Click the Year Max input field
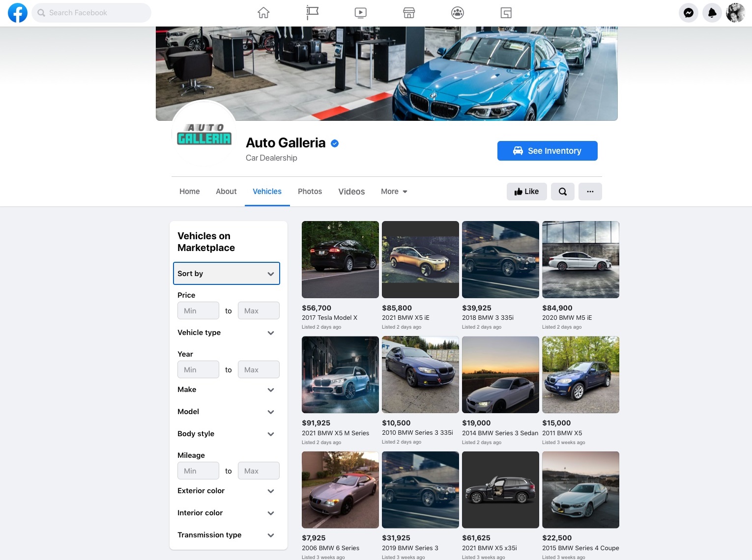Viewport: 752px width, 560px height. 259,369
